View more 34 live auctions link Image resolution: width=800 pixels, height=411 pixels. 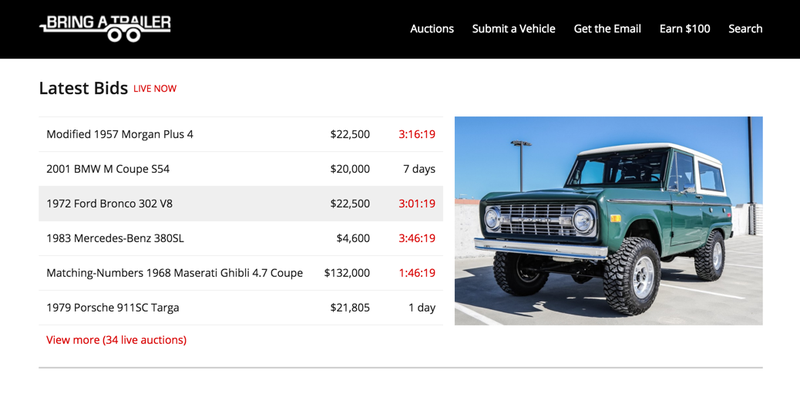point(116,340)
